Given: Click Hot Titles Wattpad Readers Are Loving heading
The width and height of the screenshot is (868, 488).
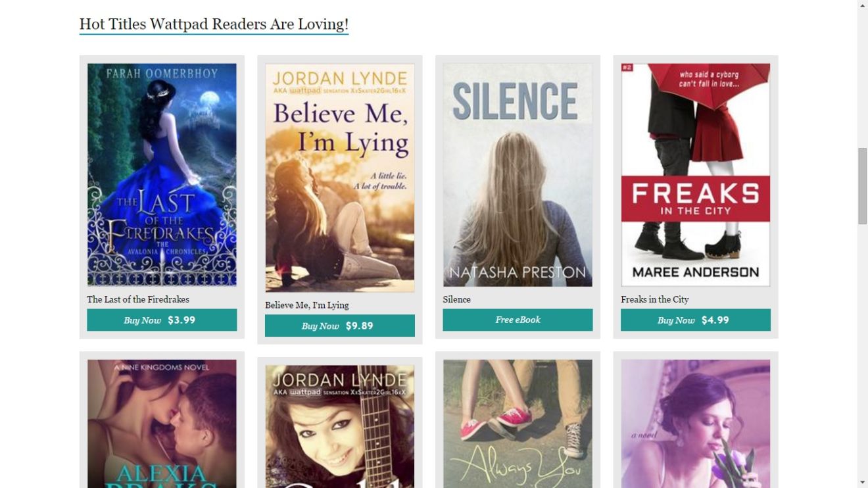Looking at the screenshot, I should 214,24.
